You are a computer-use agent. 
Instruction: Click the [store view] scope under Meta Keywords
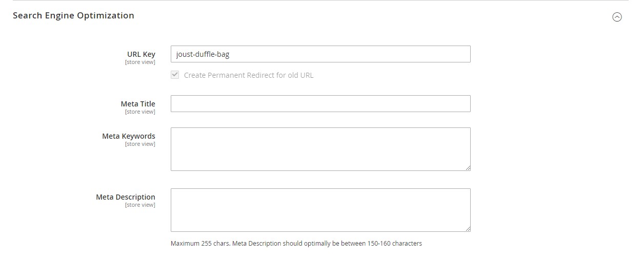tap(140, 144)
